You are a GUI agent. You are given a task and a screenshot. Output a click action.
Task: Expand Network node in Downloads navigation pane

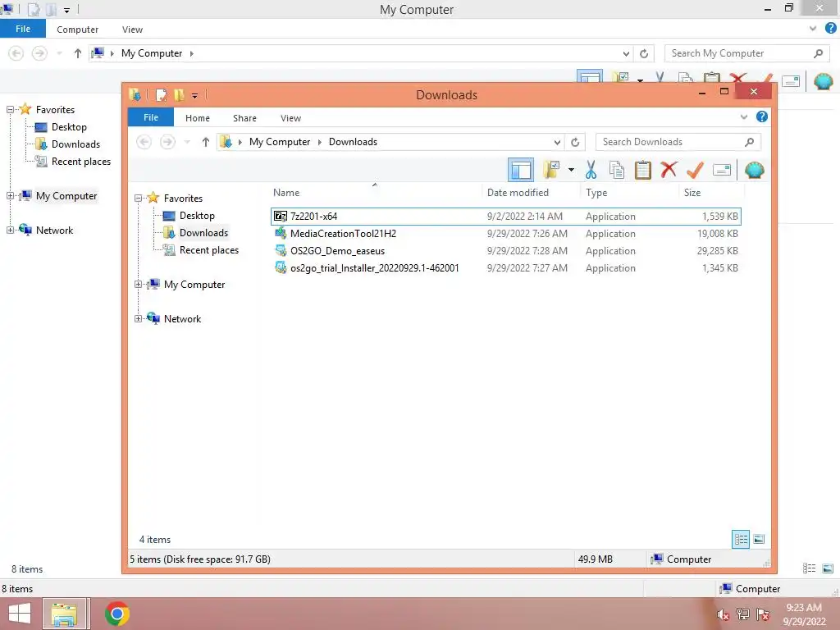[138, 319]
